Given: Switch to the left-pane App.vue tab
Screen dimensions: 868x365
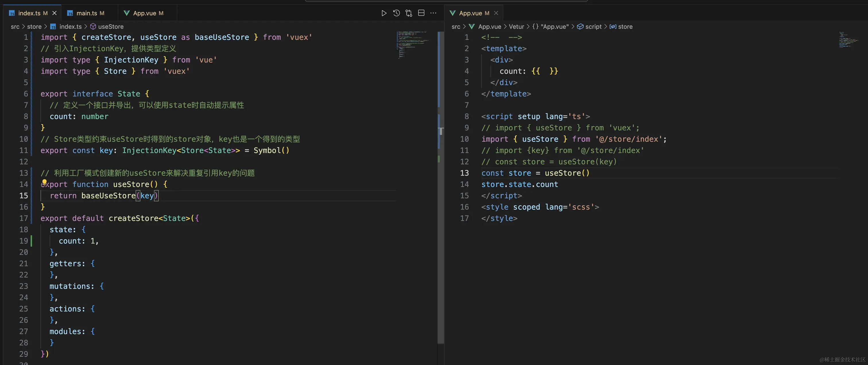Looking at the screenshot, I should (x=144, y=13).
